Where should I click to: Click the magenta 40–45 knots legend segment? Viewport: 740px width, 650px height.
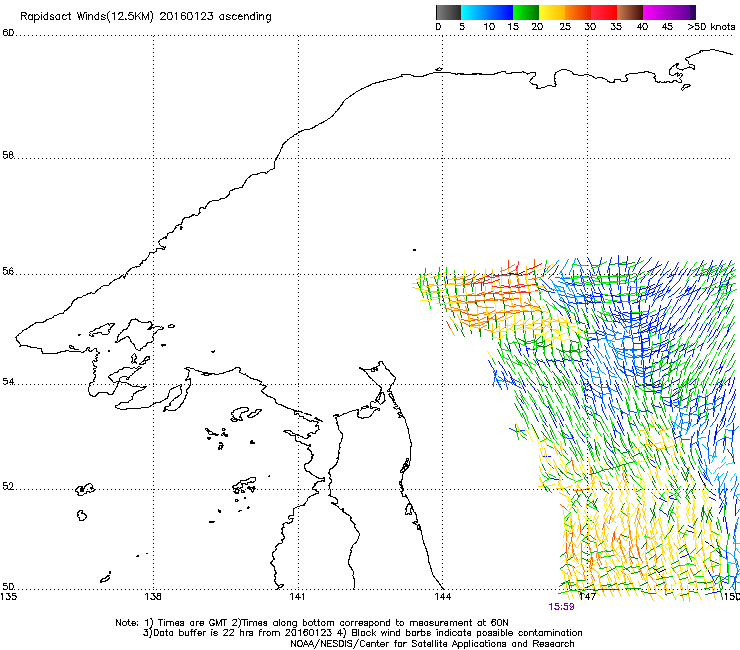[656, 12]
